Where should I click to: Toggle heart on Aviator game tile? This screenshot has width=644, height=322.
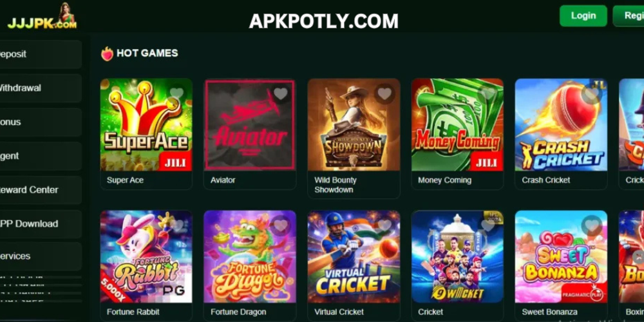point(281,94)
